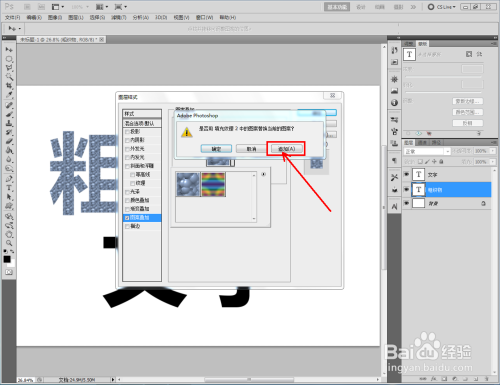500x385 pixels.
Task: Open the view extras dropdown in top bar
Action: [x=58, y=7]
